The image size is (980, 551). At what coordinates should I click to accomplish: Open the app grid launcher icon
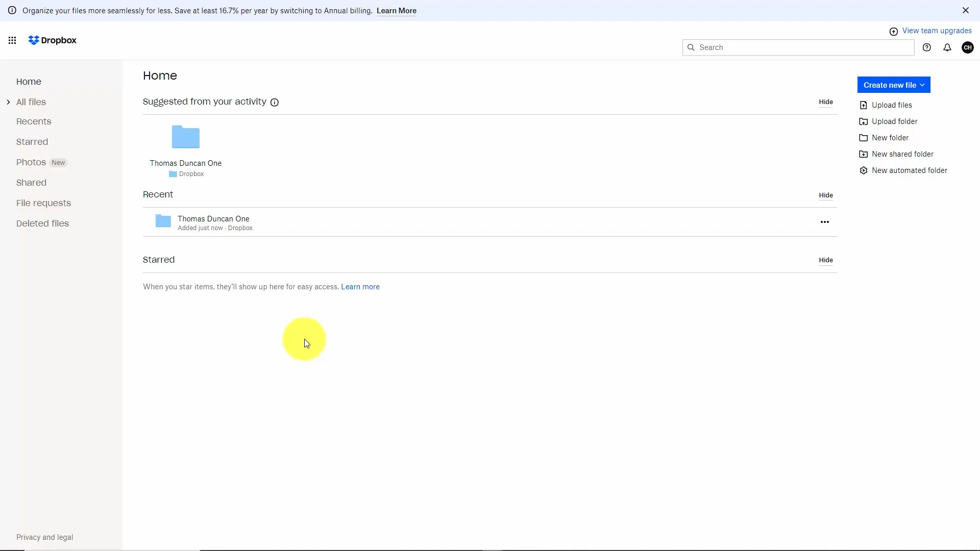12,40
